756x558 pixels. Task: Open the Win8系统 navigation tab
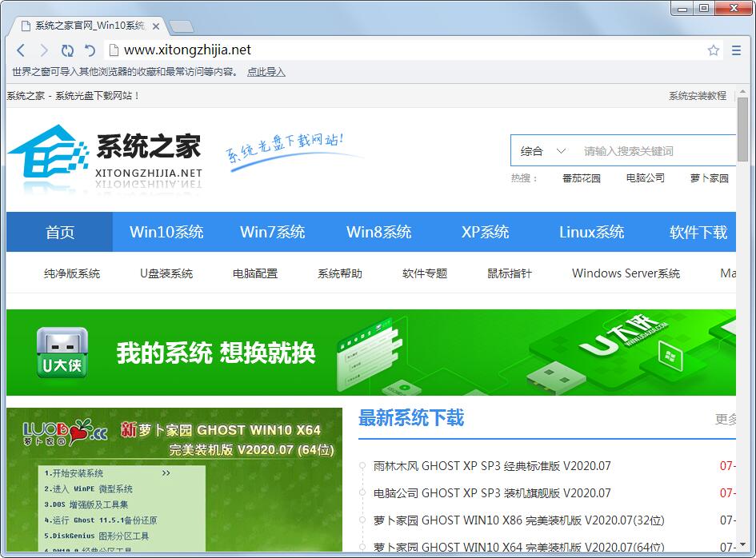coord(379,232)
